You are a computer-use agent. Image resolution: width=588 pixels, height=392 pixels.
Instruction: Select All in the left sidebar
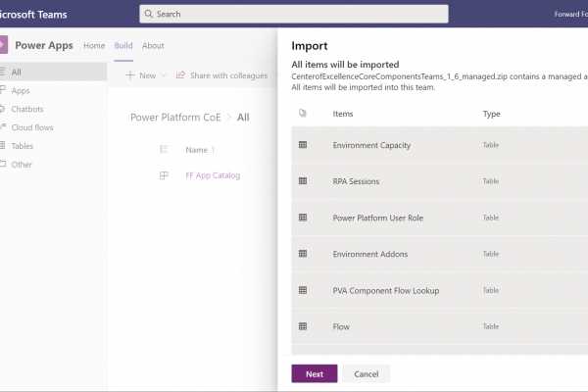(x=53, y=72)
